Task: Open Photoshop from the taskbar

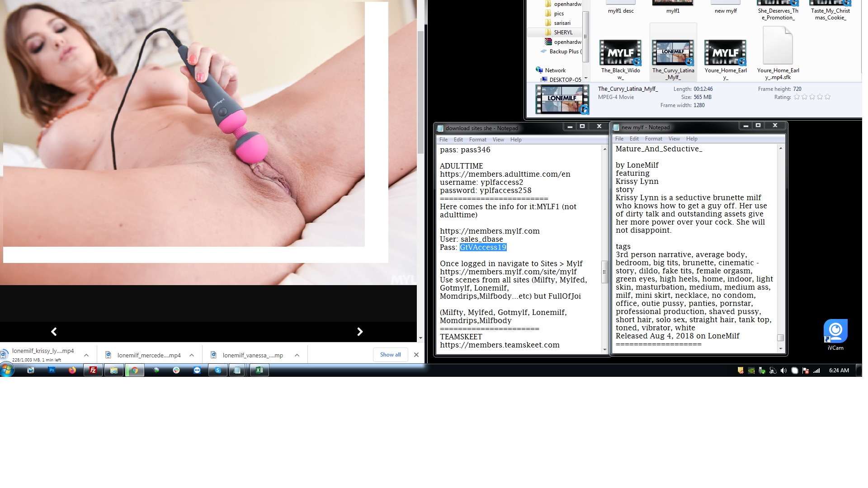Action: pos(52,370)
